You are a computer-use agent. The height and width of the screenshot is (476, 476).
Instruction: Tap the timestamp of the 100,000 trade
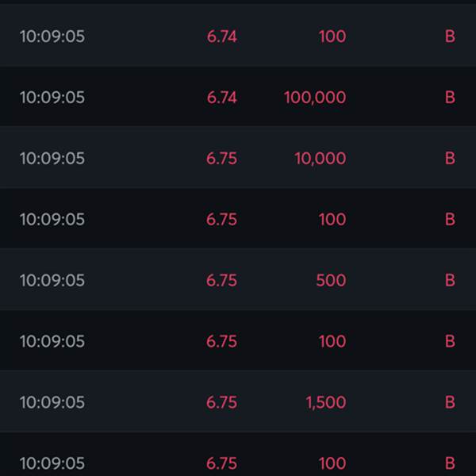coord(52,98)
